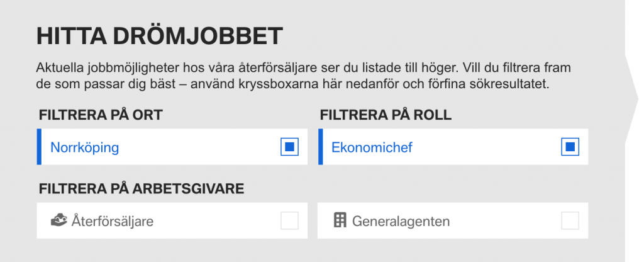Choose the Återförsäljare text label
The image size is (644, 262).
point(112,221)
